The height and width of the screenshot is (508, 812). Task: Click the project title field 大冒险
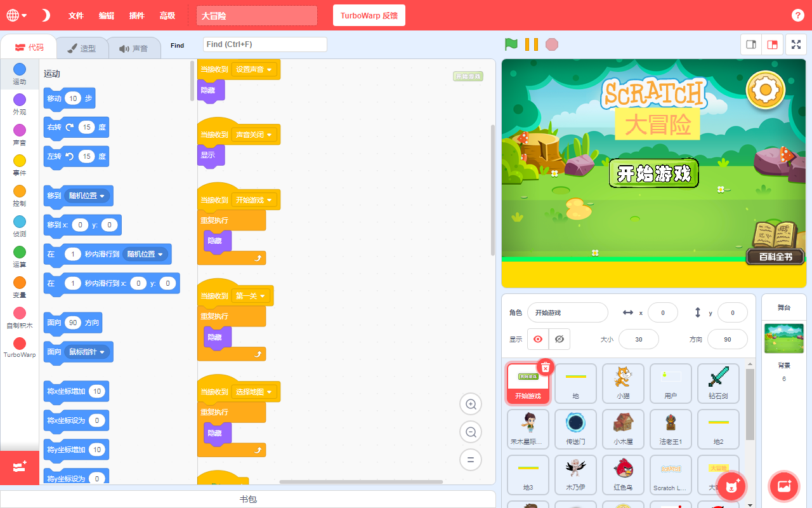pyautogui.click(x=256, y=16)
